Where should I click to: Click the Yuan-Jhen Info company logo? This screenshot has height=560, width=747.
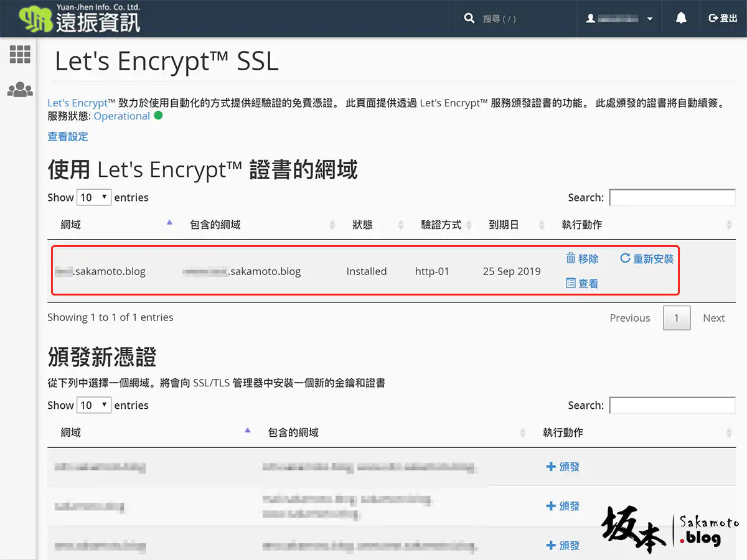point(80,18)
